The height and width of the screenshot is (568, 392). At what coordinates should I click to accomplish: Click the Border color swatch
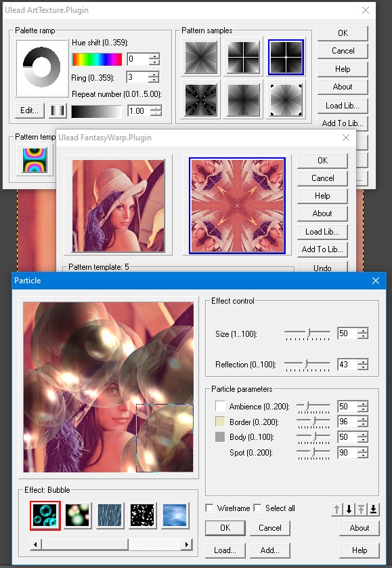(220, 422)
